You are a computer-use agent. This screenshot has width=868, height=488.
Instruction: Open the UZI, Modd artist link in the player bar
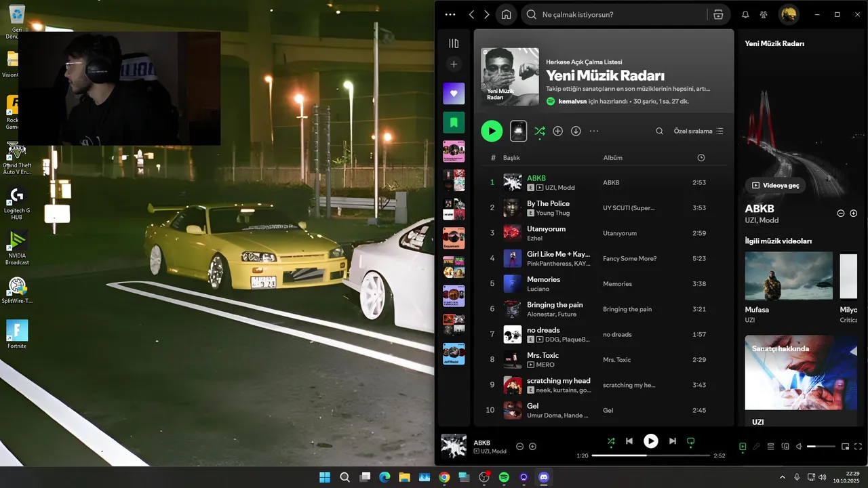[x=494, y=451]
